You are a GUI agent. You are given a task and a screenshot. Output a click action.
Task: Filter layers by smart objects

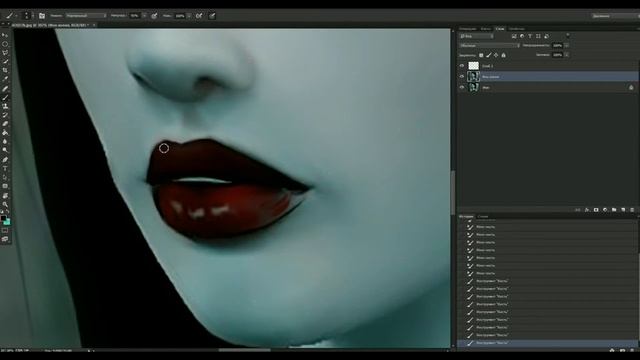click(546, 36)
